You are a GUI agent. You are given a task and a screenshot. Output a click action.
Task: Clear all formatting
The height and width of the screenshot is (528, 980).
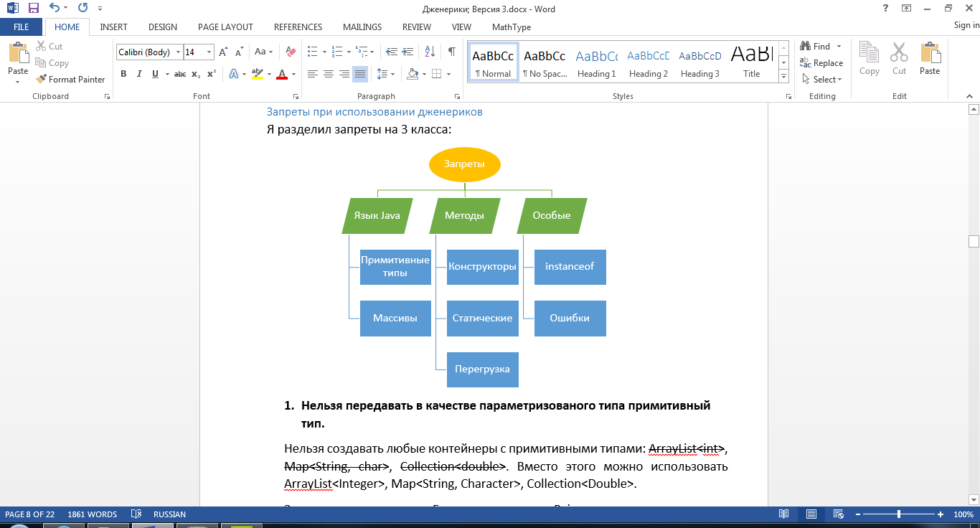(x=291, y=52)
